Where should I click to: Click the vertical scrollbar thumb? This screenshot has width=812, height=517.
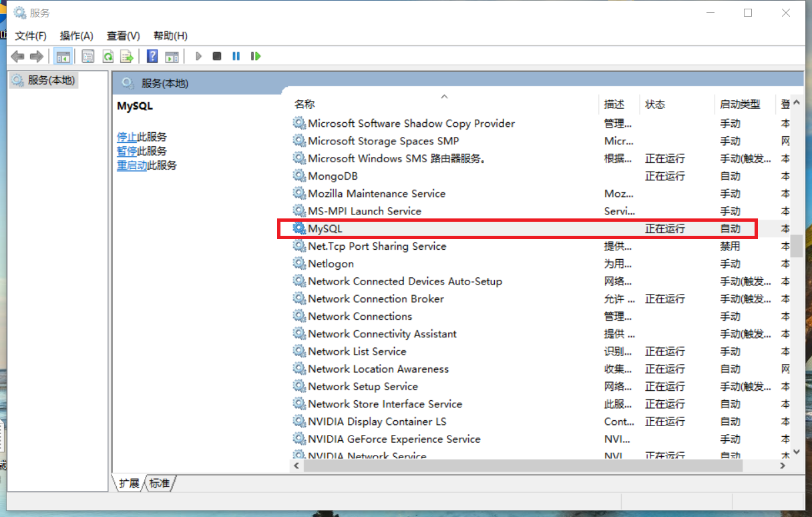coord(796,246)
